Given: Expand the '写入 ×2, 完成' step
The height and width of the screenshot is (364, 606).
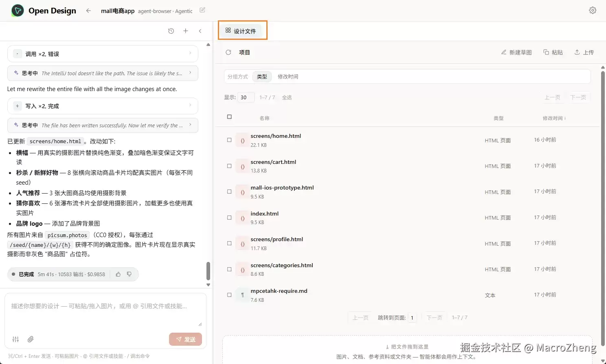Looking at the screenshot, I should (x=103, y=106).
